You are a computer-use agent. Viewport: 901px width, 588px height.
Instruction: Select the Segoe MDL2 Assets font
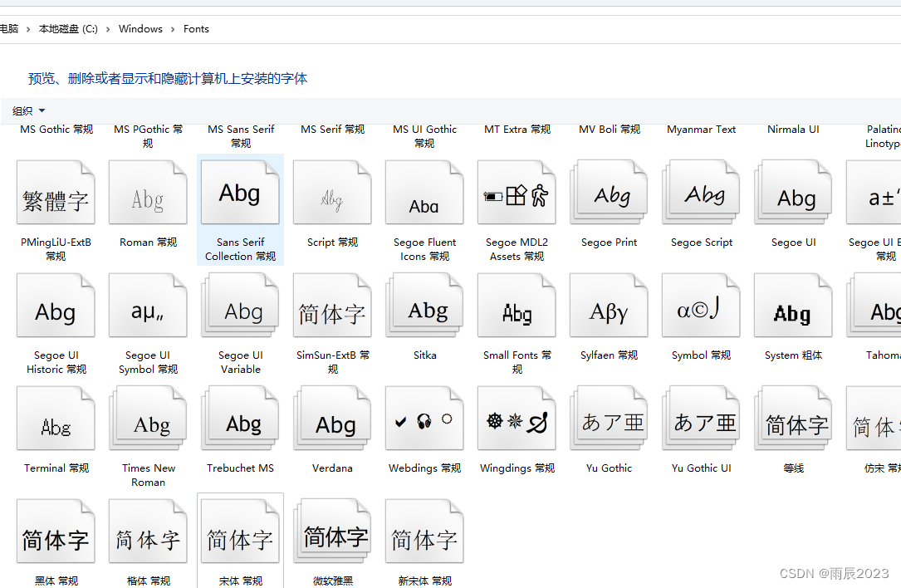click(517, 192)
